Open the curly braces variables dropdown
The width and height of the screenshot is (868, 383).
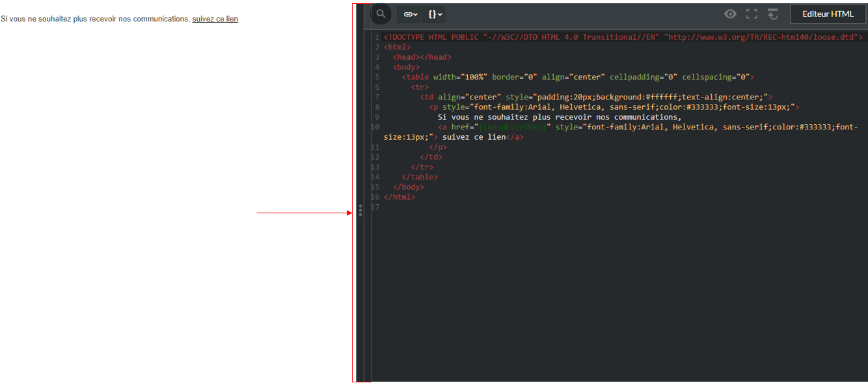tap(435, 14)
